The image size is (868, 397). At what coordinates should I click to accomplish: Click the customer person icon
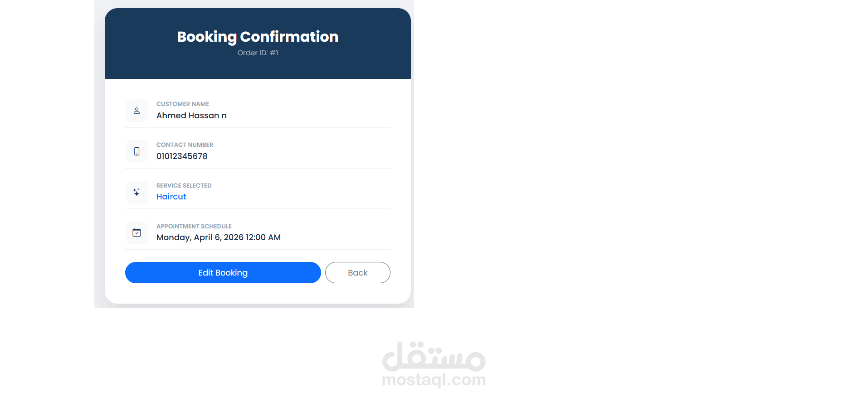(137, 111)
